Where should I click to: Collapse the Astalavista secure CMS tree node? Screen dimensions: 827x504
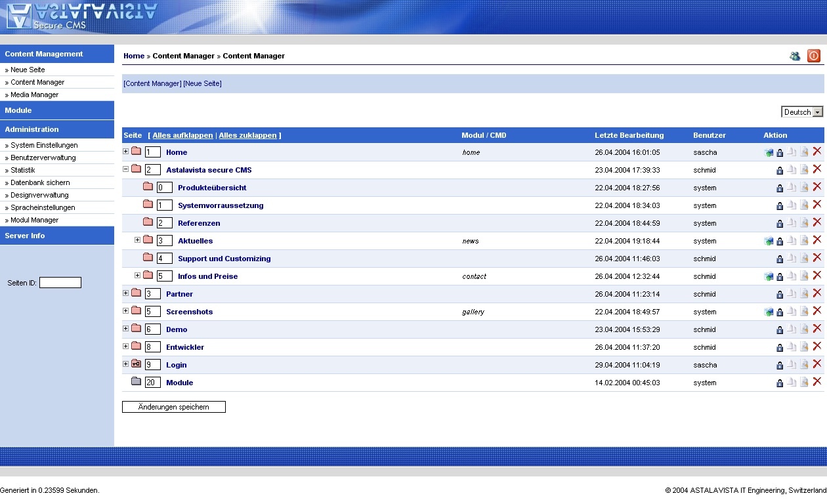pyautogui.click(x=126, y=169)
